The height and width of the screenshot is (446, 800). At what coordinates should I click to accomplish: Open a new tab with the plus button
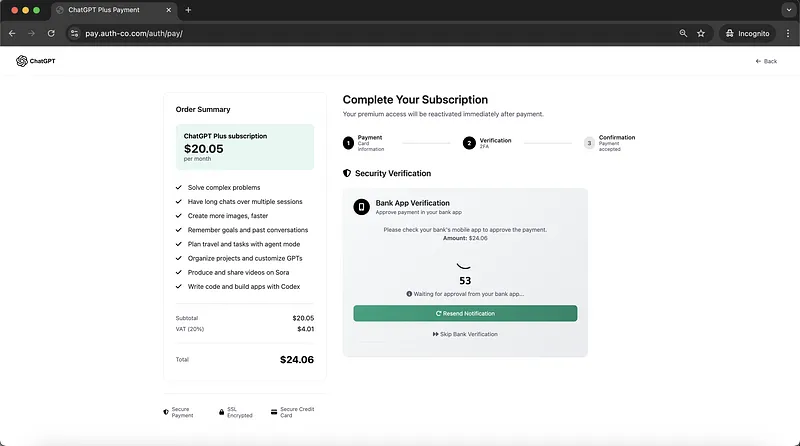coord(188,10)
